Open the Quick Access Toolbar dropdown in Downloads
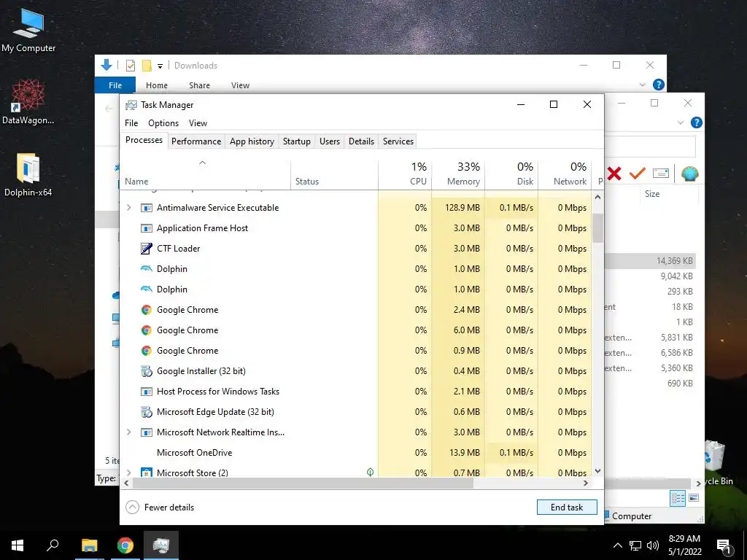This screenshot has height=560, width=747. click(160, 66)
